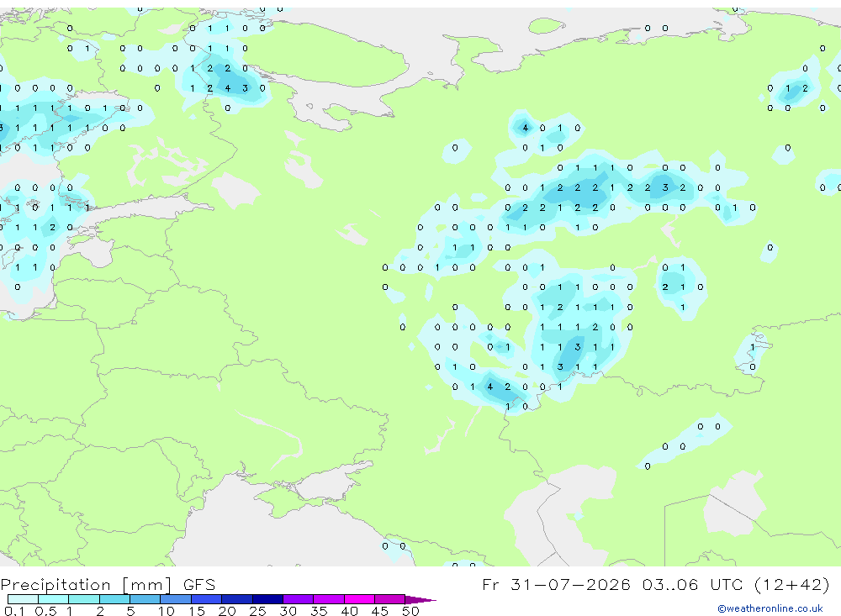Select the 2–5 mm sky blue legend swatch
This screenshot has width=841, height=616.
[x=114, y=599]
